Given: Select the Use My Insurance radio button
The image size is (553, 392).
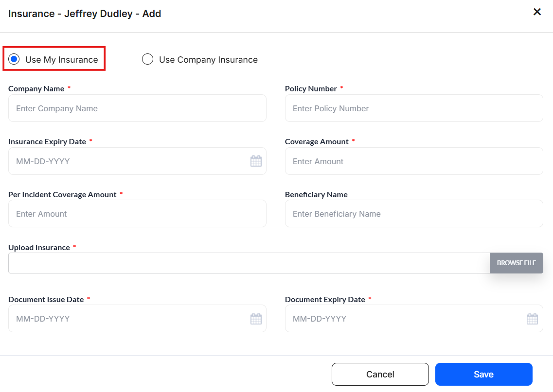Looking at the screenshot, I should pos(14,59).
